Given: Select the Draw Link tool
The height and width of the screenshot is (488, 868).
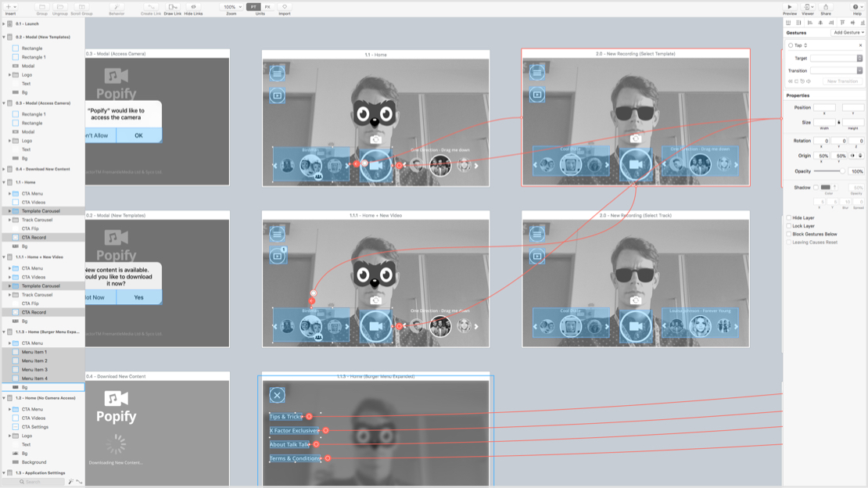Looking at the screenshot, I should click(173, 7).
